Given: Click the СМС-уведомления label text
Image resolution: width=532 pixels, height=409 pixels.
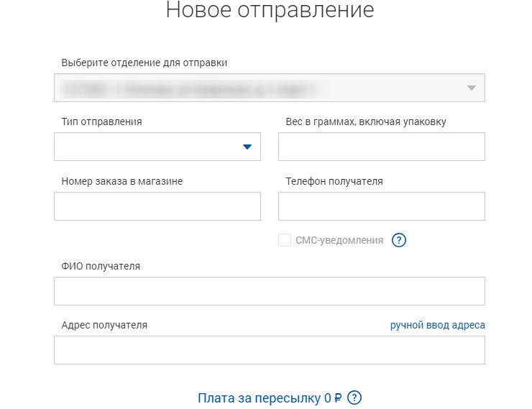Looking at the screenshot, I should point(339,240).
